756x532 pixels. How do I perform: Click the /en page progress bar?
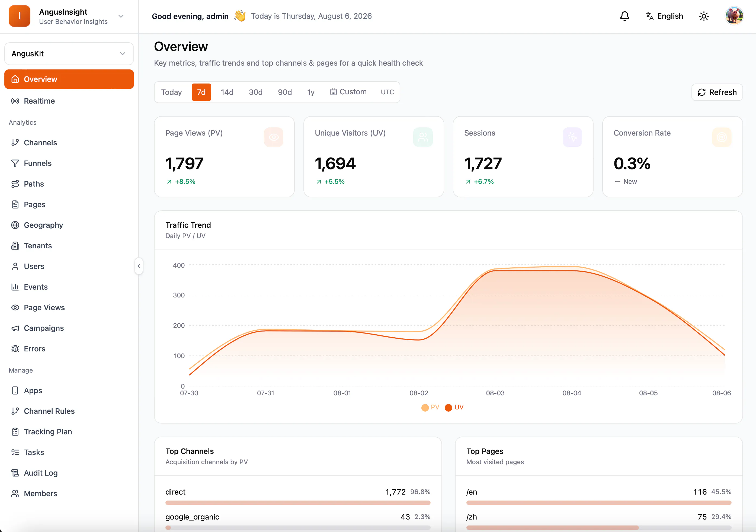tap(599, 503)
